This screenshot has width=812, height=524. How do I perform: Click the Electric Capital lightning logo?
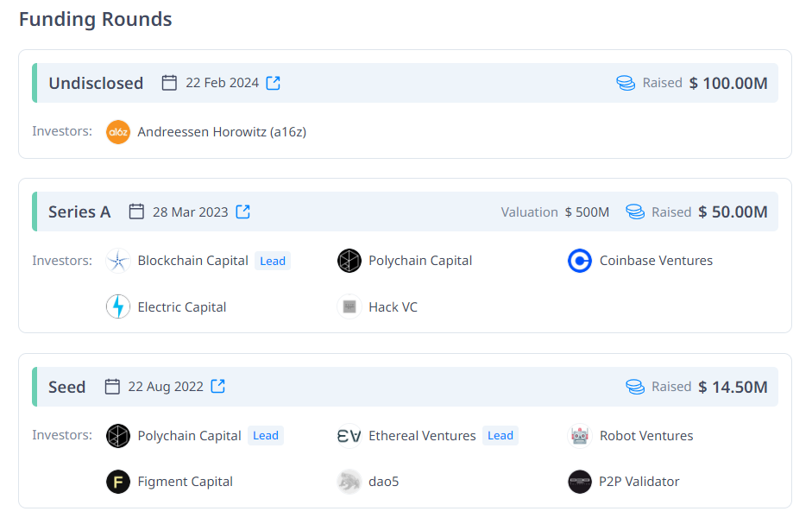118,307
